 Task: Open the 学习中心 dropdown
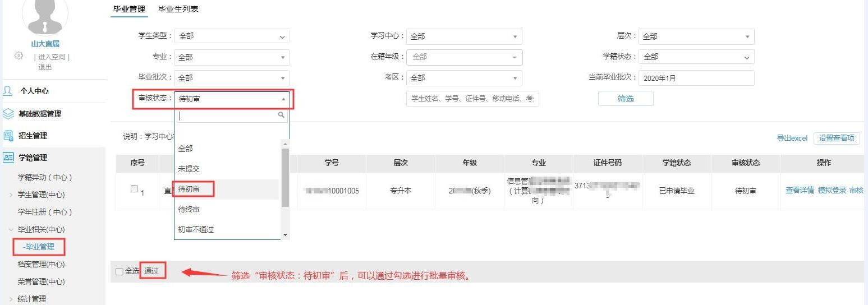[464, 36]
